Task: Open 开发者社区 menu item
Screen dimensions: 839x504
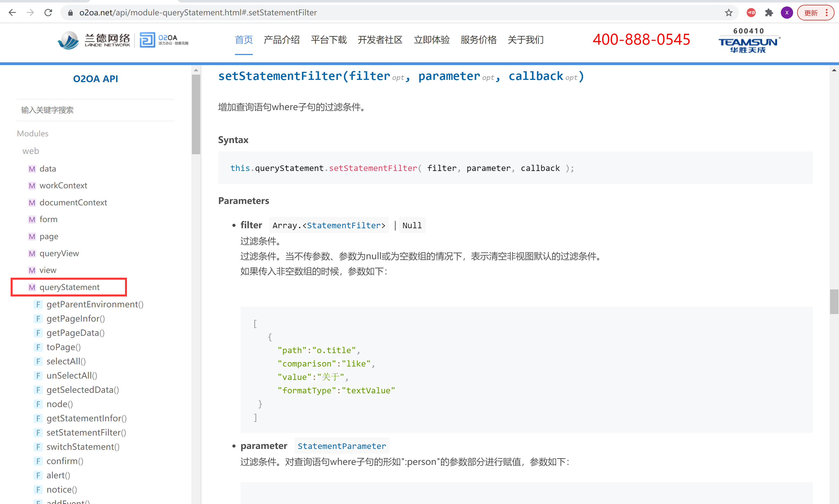Action: point(380,40)
